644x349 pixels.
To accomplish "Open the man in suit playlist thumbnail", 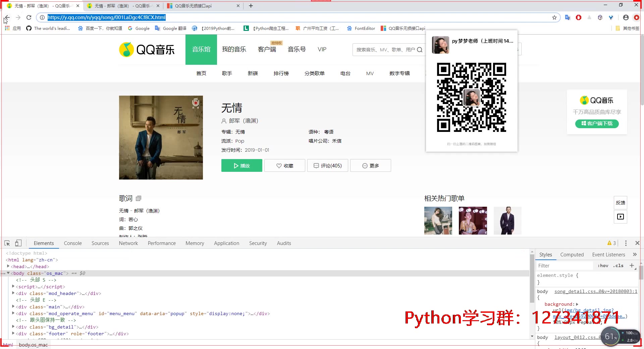I will 507,220.
